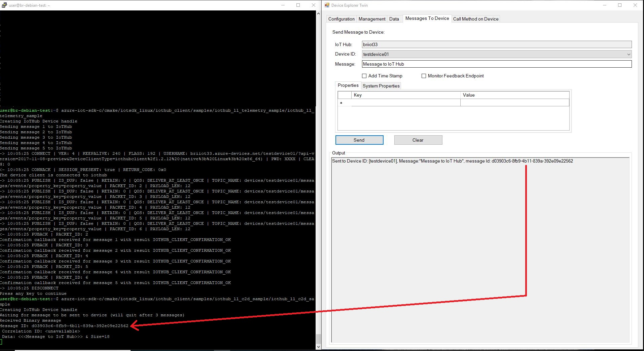Close the PuTTY terminal window

[313, 5]
